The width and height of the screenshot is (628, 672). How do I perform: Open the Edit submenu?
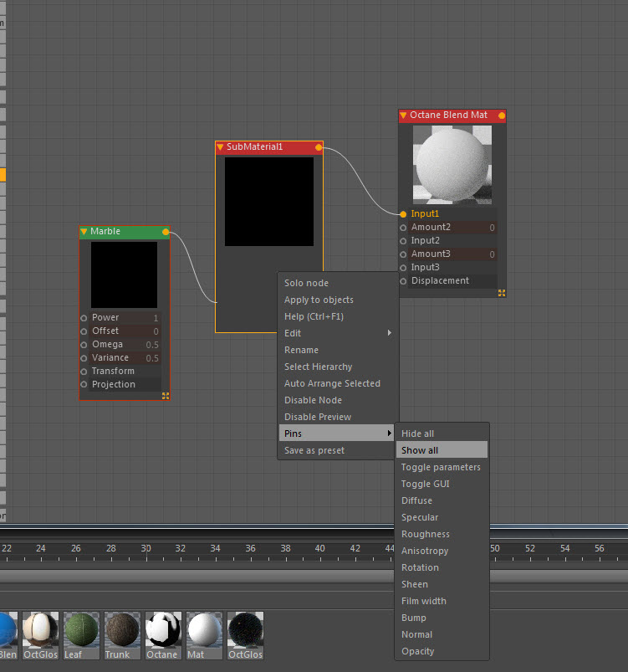(336, 333)
